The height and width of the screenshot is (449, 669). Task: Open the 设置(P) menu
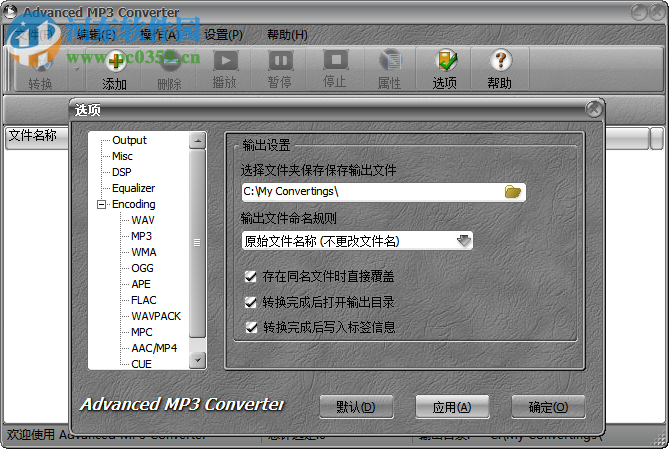pyautogui.click(x=223, y=35)
